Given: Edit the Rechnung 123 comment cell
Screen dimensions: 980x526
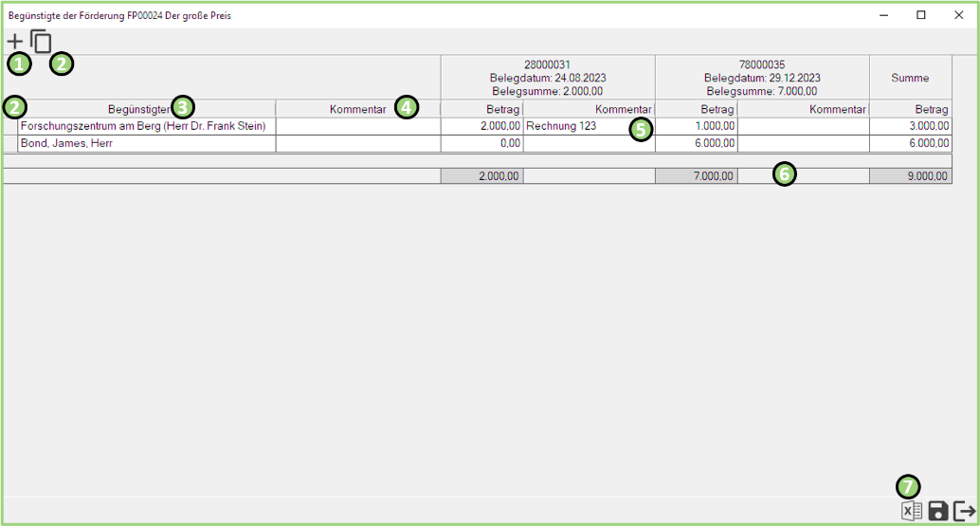Looking at the screenshot, I should tap(589, 126).
